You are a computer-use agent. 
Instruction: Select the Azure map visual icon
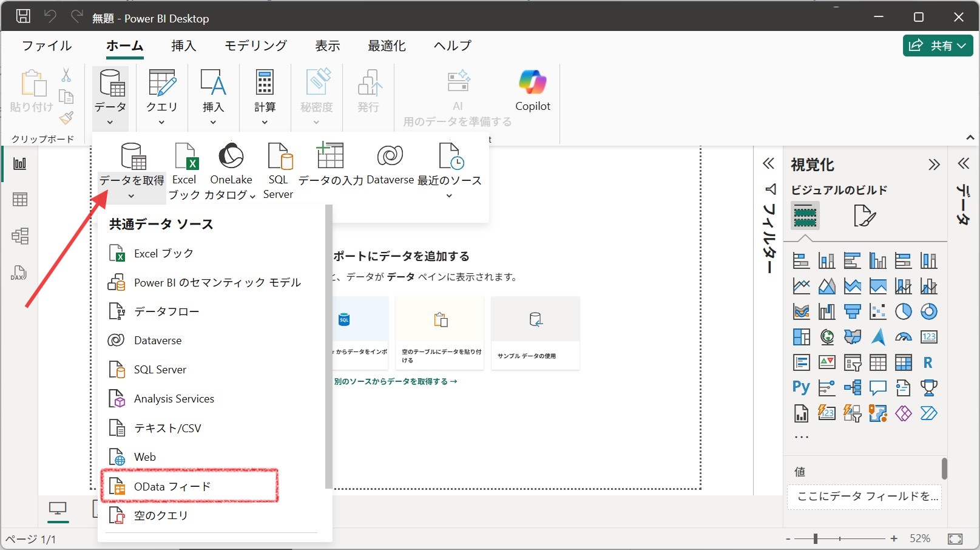(877, 337)
